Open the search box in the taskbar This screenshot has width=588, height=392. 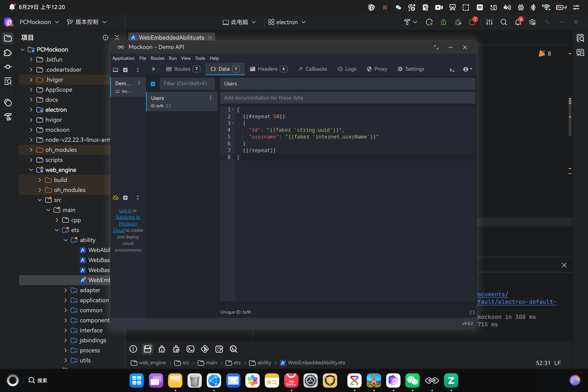[x=38, y=381]
